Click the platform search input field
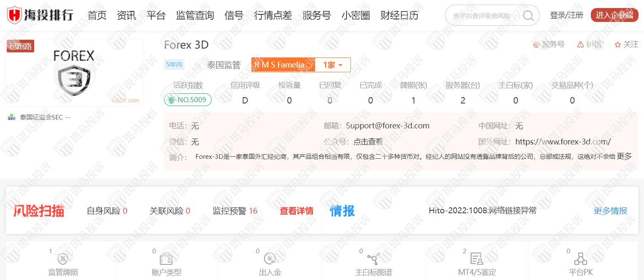The image size is (644, 280). [x=482, y=16]
